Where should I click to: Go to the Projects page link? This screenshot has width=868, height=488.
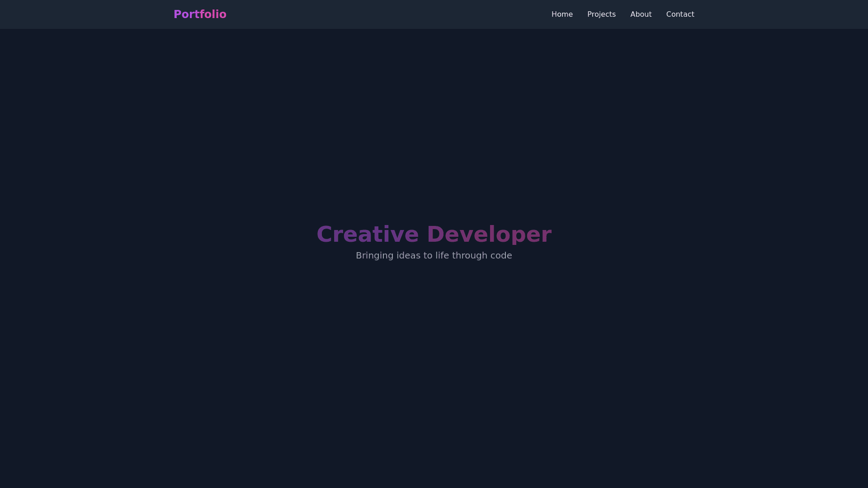point(601,14)
